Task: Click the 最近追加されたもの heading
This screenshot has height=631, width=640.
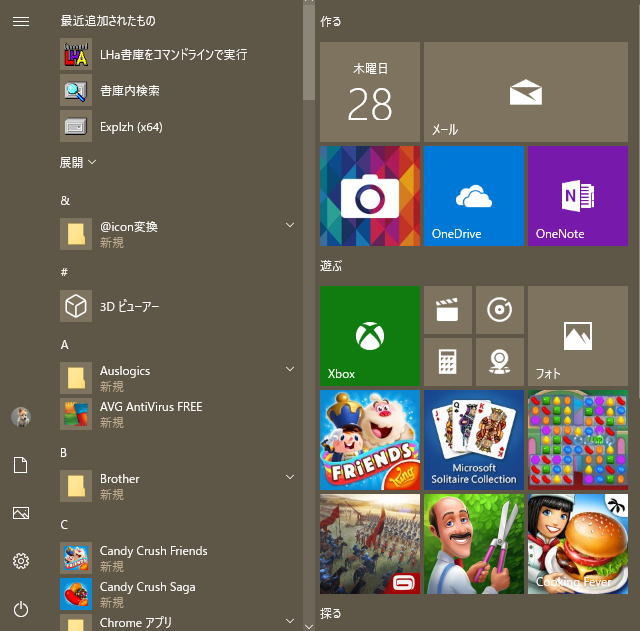Action: pyautogui.click(x=108, y=21)
